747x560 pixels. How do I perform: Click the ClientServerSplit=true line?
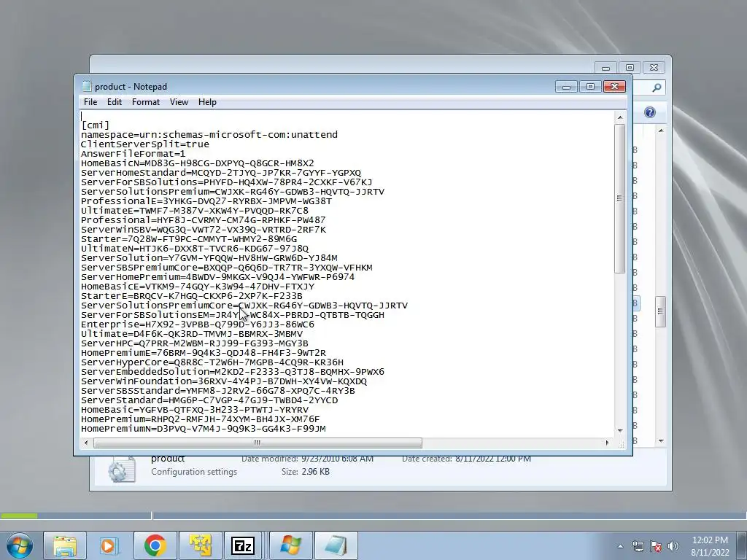[x=145, y=144]
